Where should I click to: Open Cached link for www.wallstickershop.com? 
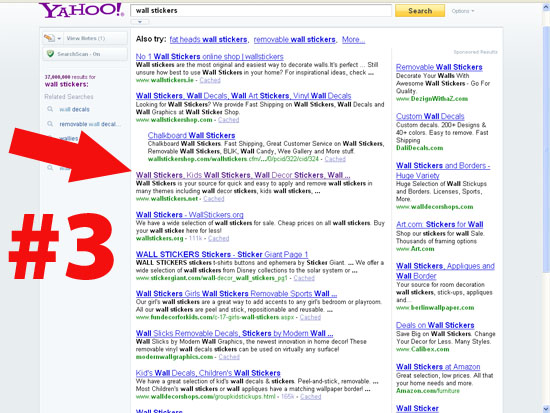228,120
